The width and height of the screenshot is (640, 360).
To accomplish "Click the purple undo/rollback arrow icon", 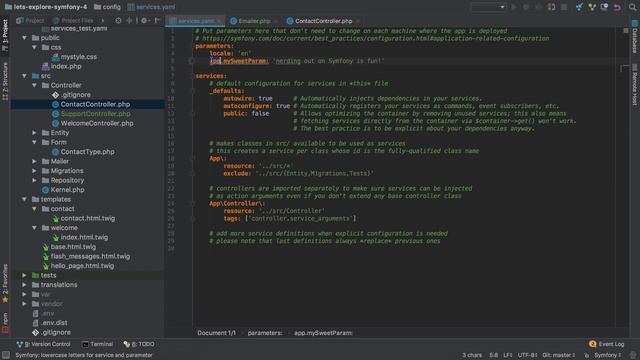I will point(617,7).
